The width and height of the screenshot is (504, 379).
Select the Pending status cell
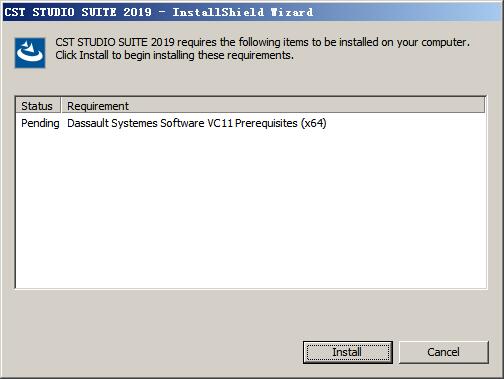[40, 123]
